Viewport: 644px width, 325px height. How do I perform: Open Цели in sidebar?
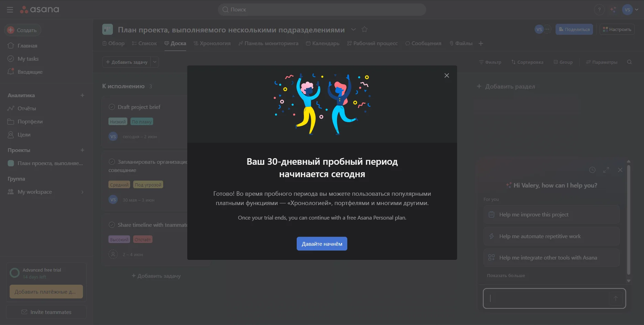coord(24,134)
